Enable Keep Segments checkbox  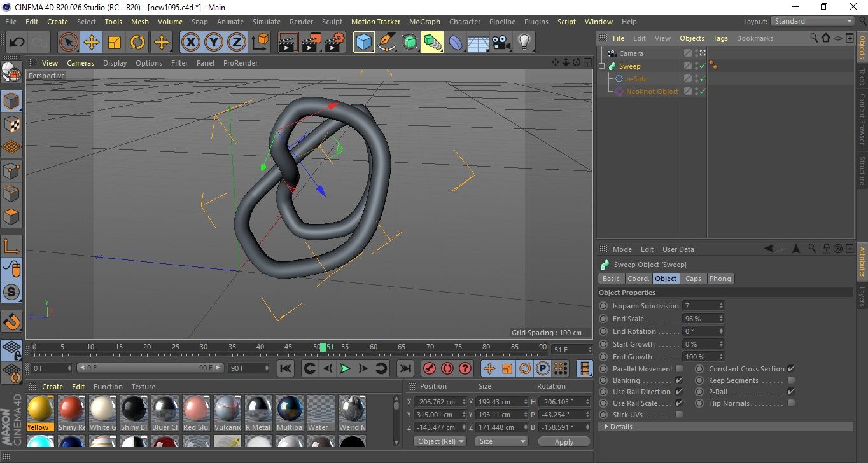[791, 380]
